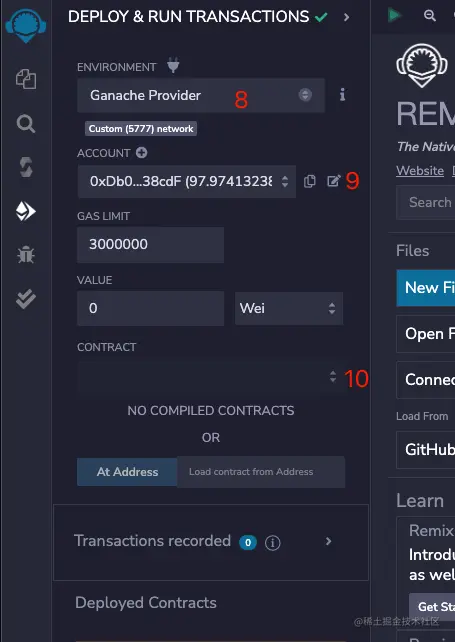The height and width of the screenshot is (642, 455).
Task: Open the empty CONTRACT dropdown
Action: [x=208, y=377]
